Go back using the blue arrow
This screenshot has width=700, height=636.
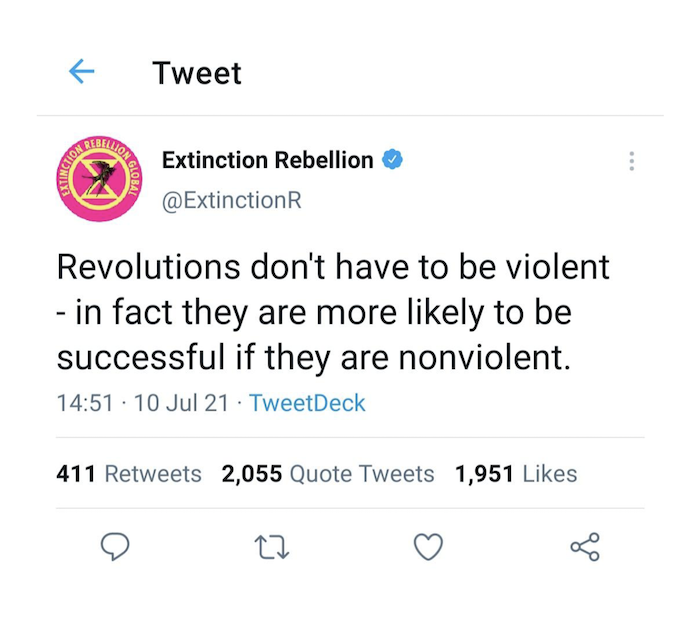[82, 71]
